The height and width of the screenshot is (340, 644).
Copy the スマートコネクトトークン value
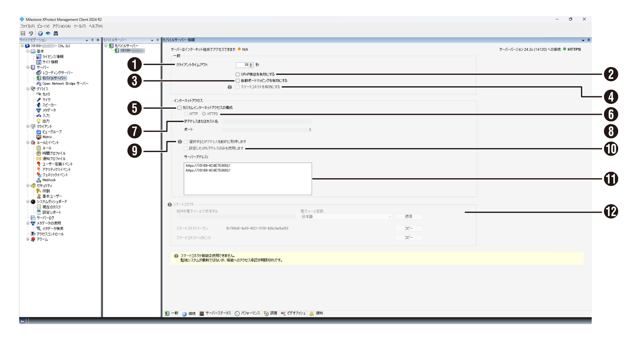tap(409, 228)
